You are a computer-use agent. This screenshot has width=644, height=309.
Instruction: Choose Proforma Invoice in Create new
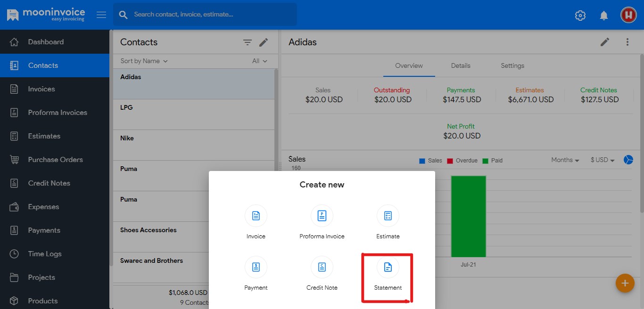pyautogui.click(x=322, y=222)
